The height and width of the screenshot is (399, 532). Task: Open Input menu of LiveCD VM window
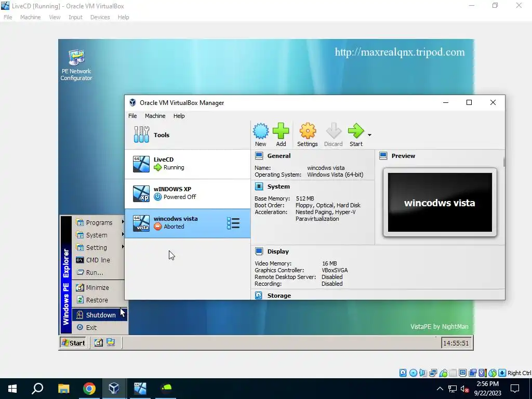pos(75,17)
